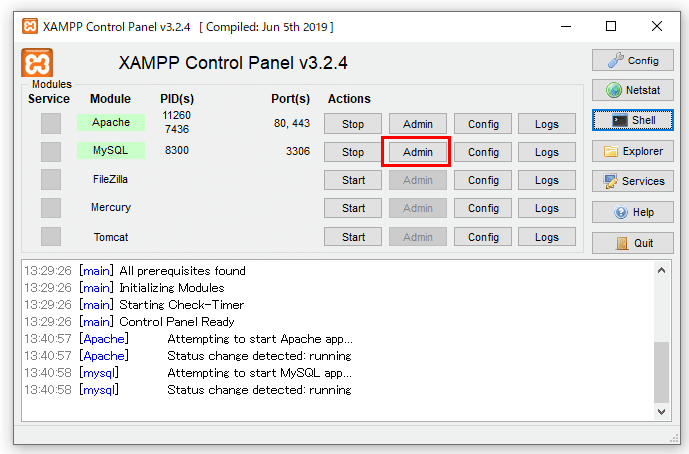Click the title bar XAMPP icon

(x=30, y=26)
